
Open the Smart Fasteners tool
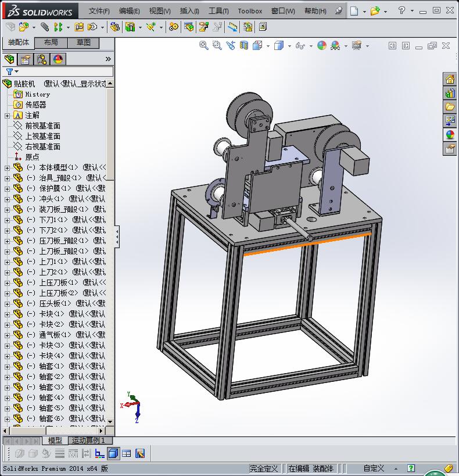[x=79, y=27]
